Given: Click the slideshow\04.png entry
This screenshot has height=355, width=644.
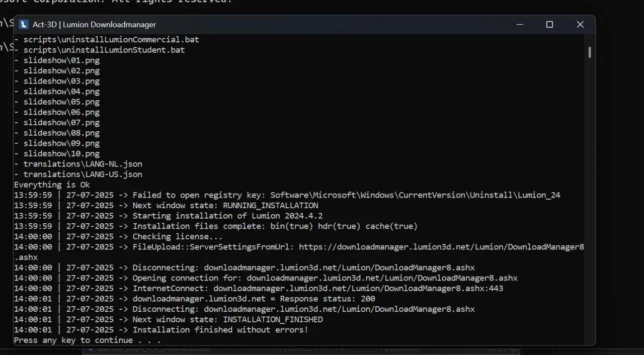Looking at the screenshot, I should coord(57,92).
